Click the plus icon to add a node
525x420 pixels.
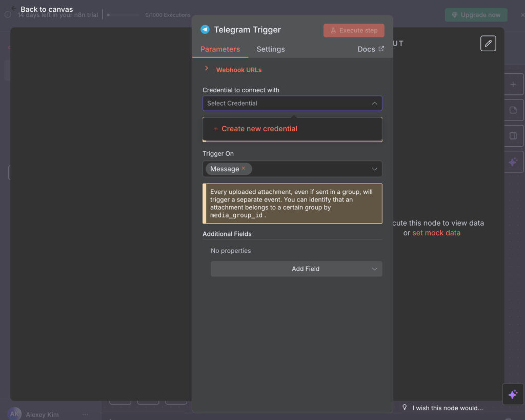[x=513, y=84]
